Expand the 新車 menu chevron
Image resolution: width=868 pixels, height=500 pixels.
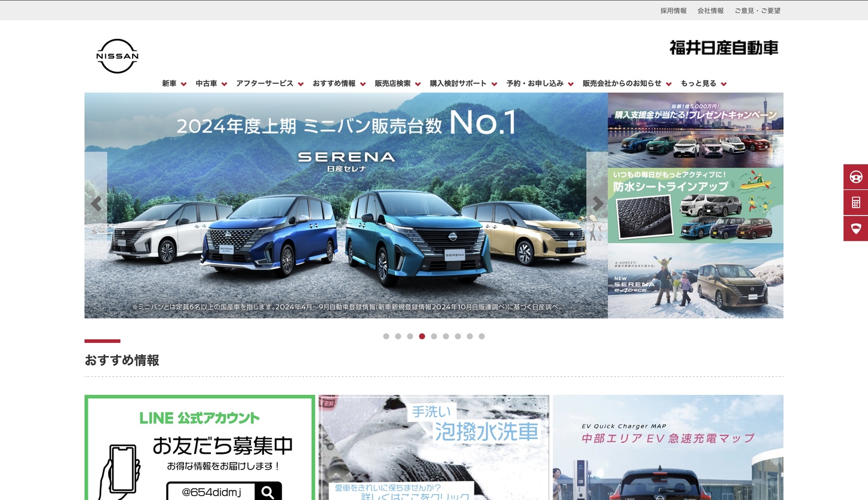(x=183, y=84)
